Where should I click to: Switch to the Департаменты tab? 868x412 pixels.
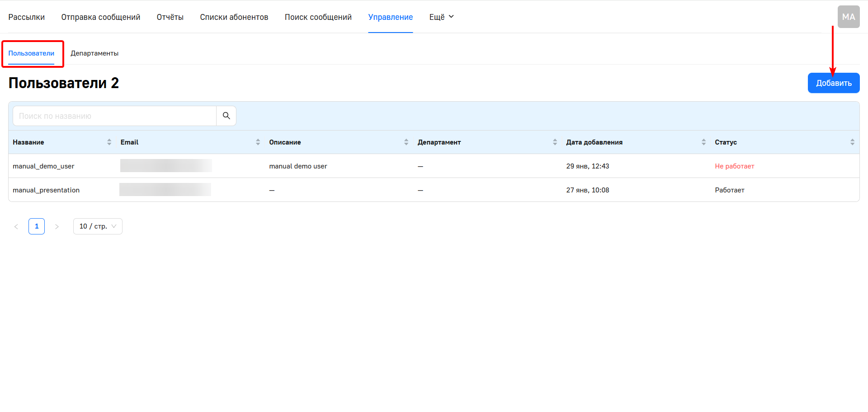[94, 53]
